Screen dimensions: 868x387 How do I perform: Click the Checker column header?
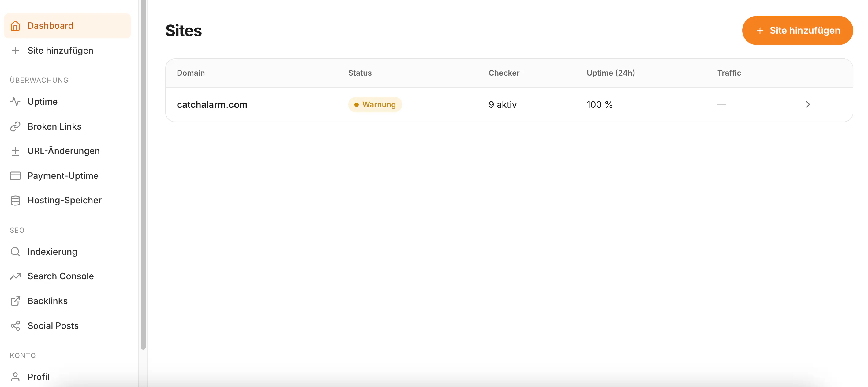pos(504,73)
